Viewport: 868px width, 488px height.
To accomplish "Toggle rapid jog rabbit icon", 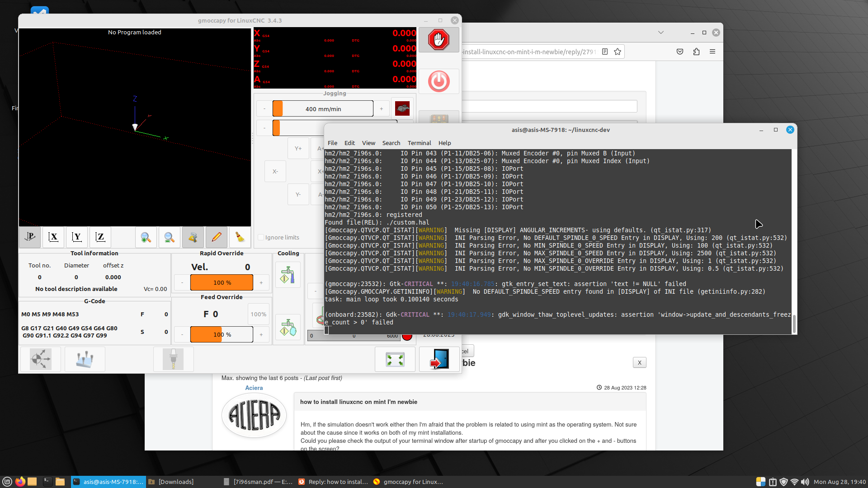I will (x=402, y=108).
